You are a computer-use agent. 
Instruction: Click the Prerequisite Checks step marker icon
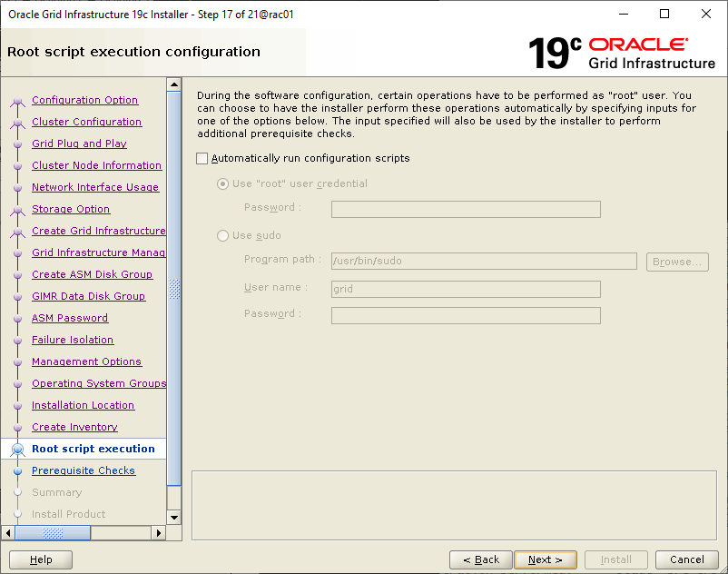[17, 470]
